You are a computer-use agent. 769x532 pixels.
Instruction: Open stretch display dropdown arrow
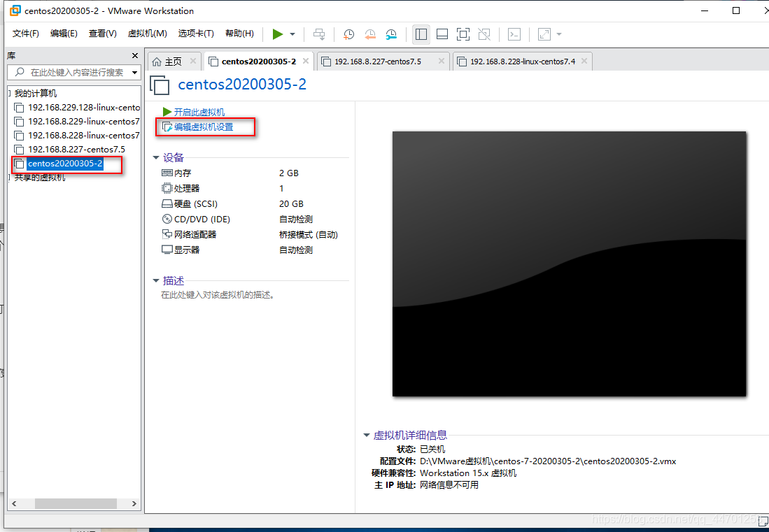558,34
